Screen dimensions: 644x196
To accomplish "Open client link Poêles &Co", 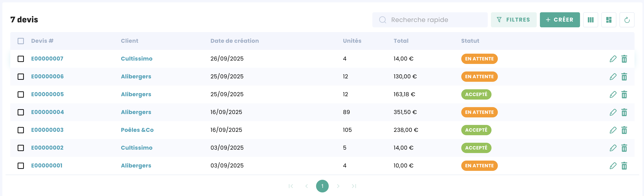I will [137, 130].
